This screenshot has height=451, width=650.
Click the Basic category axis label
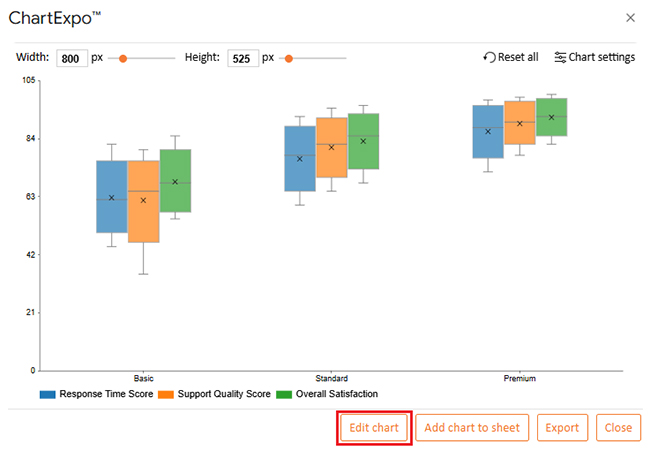pos(143,379)
